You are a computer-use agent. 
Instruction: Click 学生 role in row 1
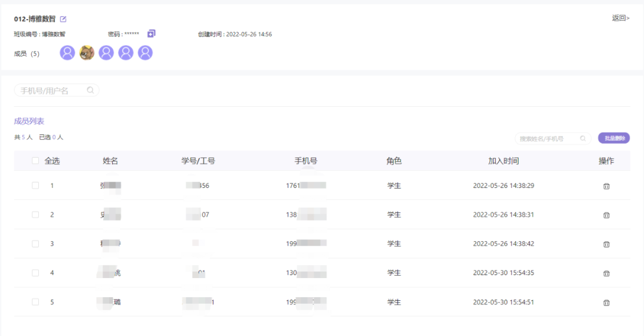pyautogui.click(x=394, y=186)
